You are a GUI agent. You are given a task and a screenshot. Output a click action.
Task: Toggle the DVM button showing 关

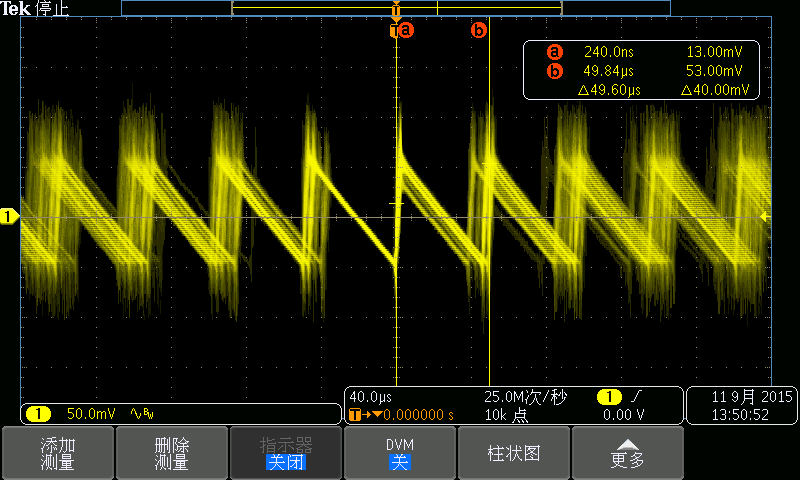tap(399, 453)
